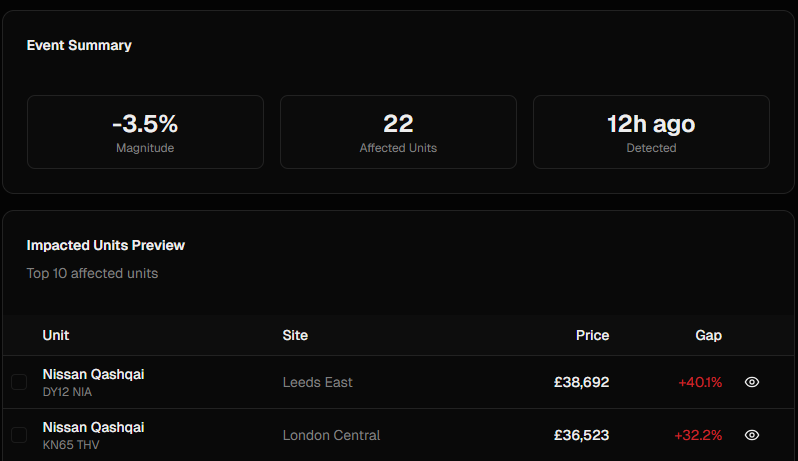Click the £38,692 price value

(581, 382)
